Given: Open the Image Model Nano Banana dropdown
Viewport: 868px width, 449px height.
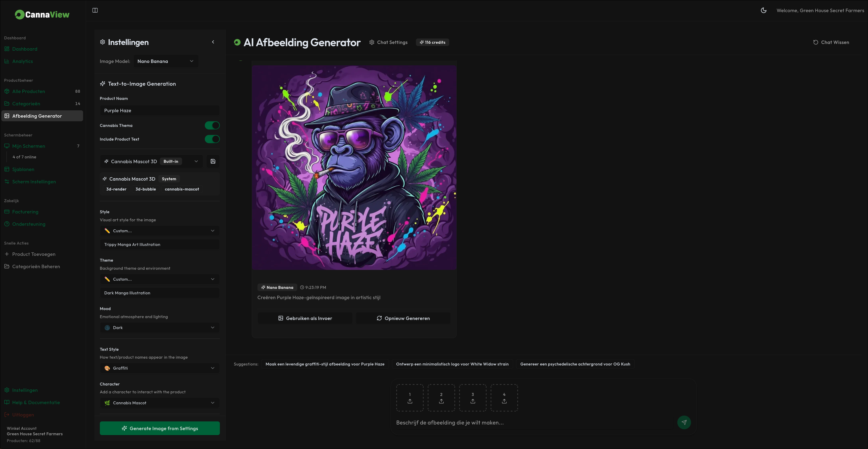Looking at the screenshot, I should pyautogui.click(x=165, y=61).
